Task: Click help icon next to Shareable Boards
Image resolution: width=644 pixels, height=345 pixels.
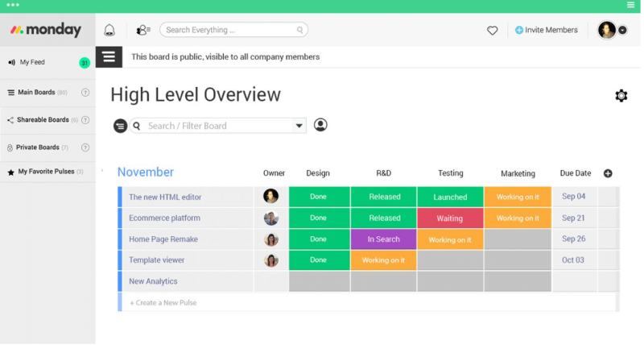Action: tap(85, 120)
